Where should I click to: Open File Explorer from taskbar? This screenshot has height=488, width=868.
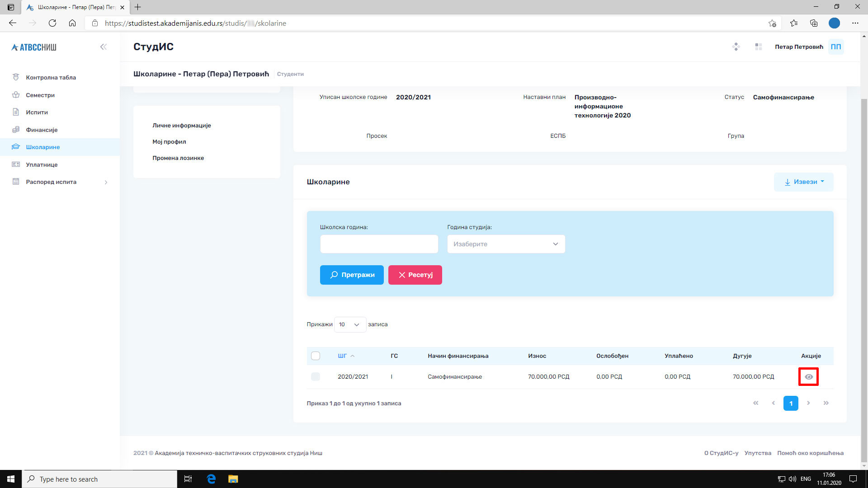click(x=233, y=479)
